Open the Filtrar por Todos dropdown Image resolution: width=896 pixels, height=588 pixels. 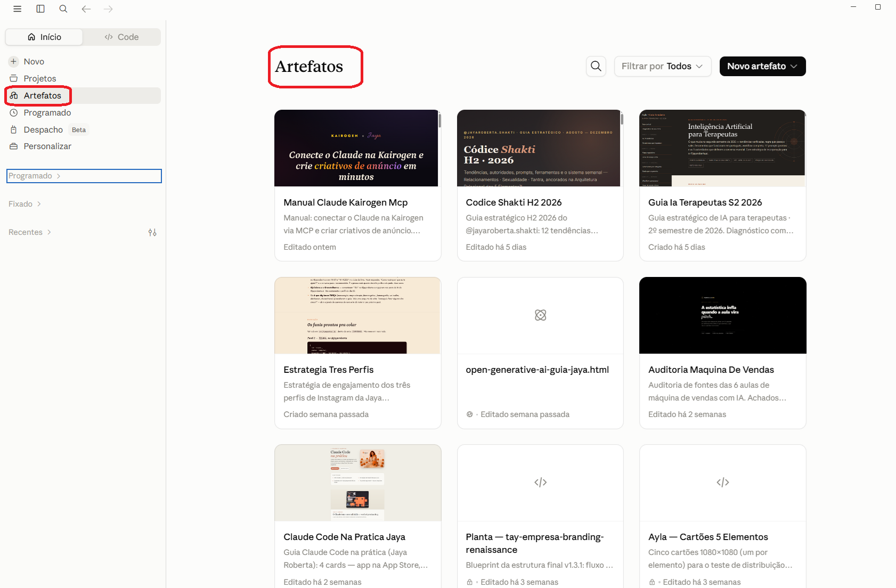(663, 66)
